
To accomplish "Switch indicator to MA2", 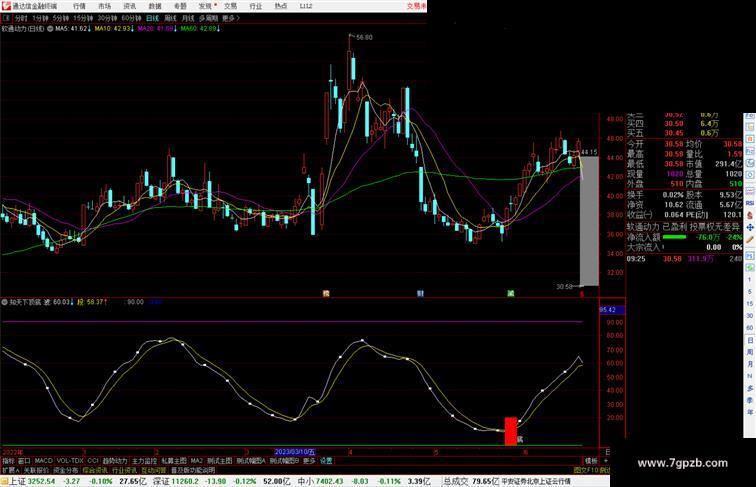I will (197, 461).
